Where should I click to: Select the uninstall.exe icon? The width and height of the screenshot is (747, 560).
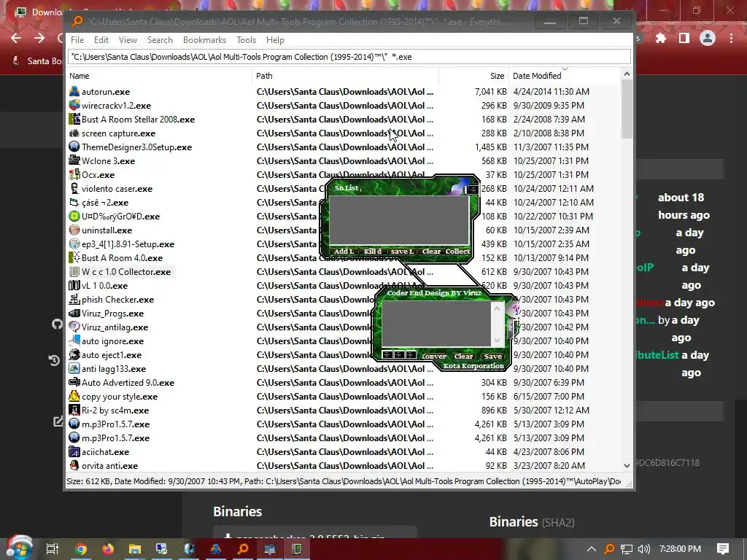point(74,230)
